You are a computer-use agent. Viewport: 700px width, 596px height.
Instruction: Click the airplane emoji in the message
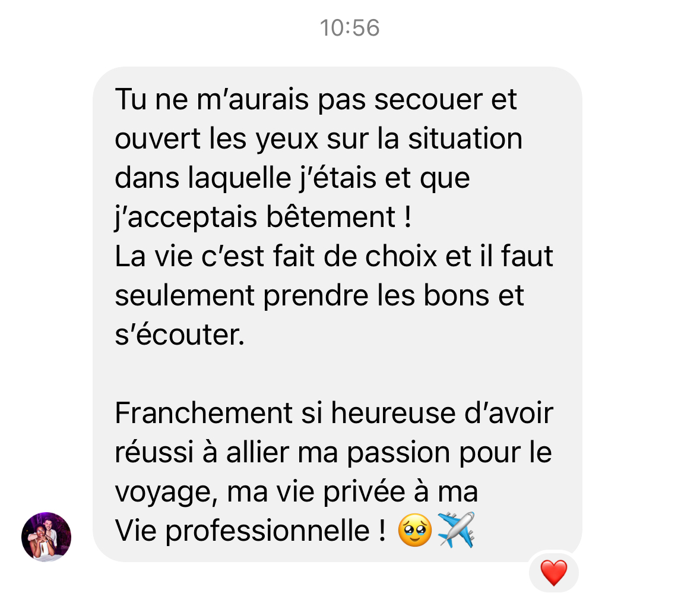coord(456,530)
